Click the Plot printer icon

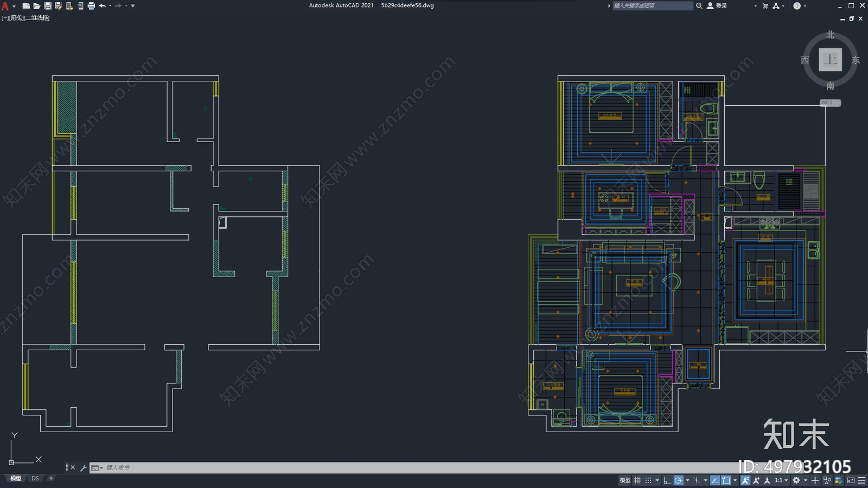[91, 6]
